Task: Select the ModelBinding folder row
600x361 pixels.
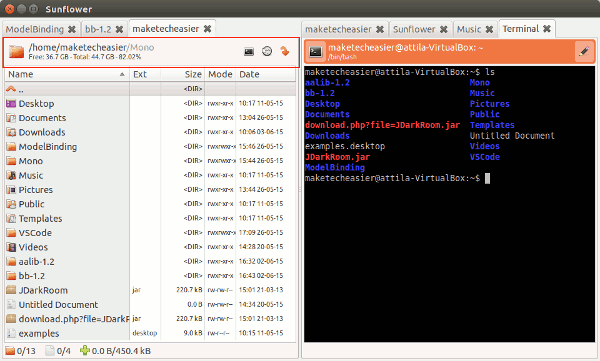Action: click(150, 147)
